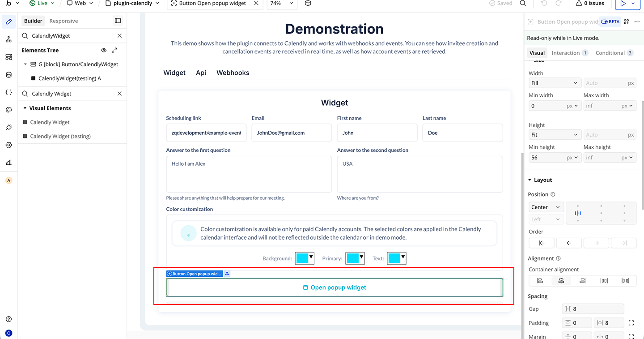Image resolution: width=644 pixels, height=339 pixels.
Task: Open the three-dot more menu in property panel
Action: [x=637, y=21]
